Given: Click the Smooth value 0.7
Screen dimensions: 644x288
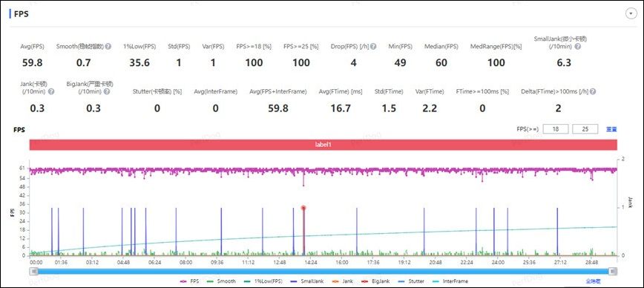Looking at the screenshot, I should [84, 63].
